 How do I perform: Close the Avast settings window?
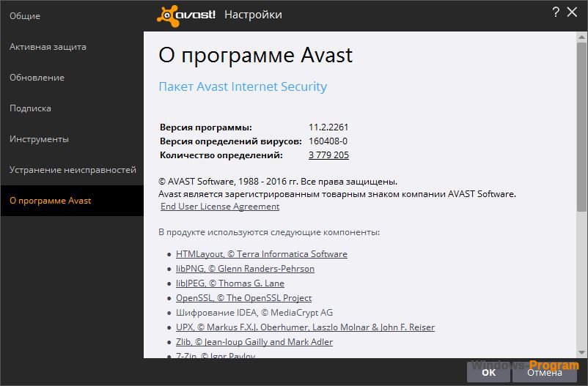[x=572, y=12]
